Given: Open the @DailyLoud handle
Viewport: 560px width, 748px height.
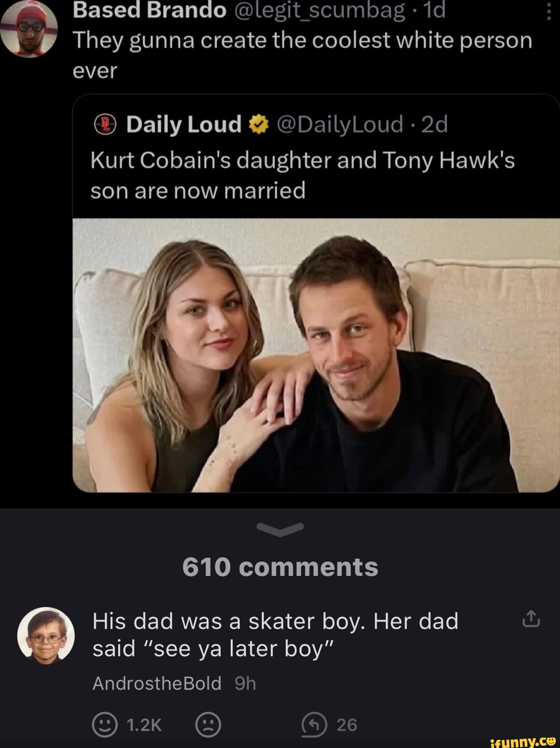Looking at the screenshot, I should [340, 124].
